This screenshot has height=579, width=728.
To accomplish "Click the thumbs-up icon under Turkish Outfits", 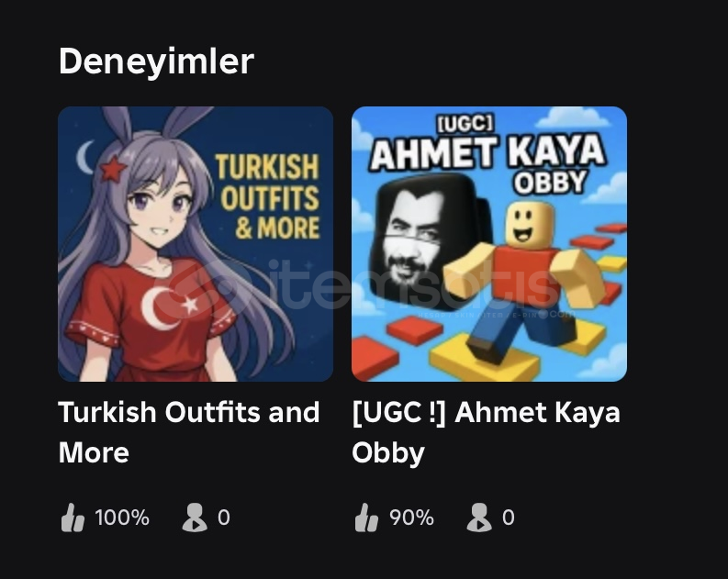I will tap(73, 518).
